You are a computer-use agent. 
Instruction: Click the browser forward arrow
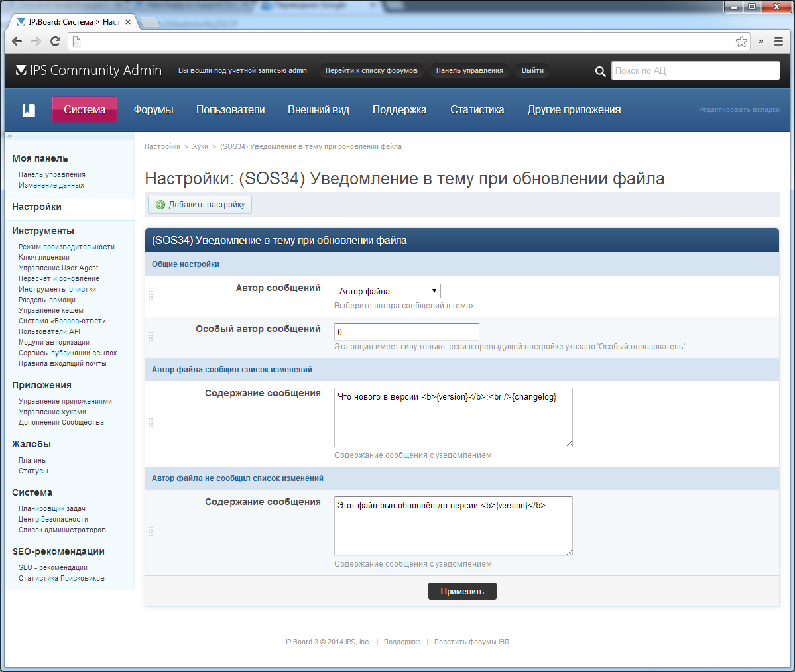coord(36,42)
